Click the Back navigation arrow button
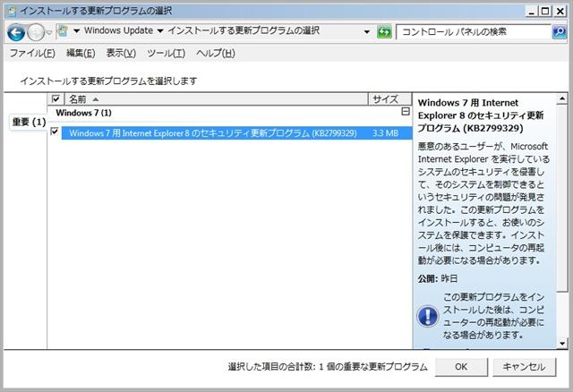 pyautogui.click(x=16, y=32)
